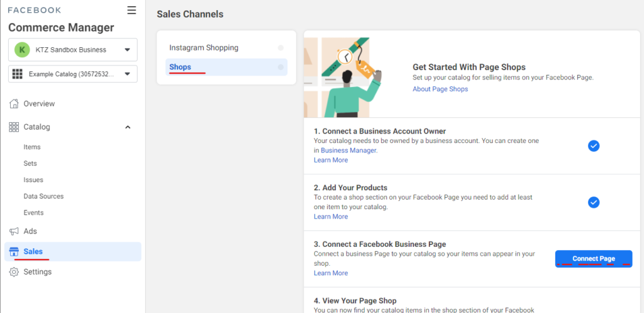
Task: Click the '4. View Your Page Shop' heading
Action: [355, 300]
